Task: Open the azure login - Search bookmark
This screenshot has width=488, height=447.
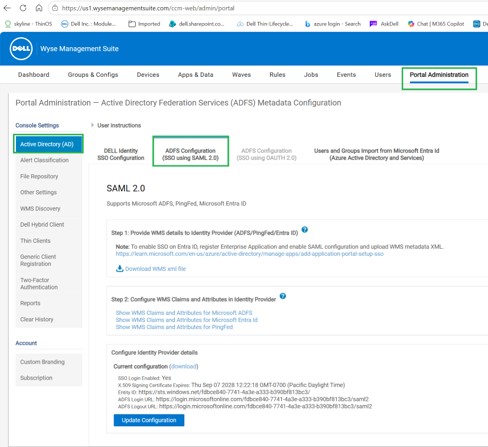Action: pos(333,24)
